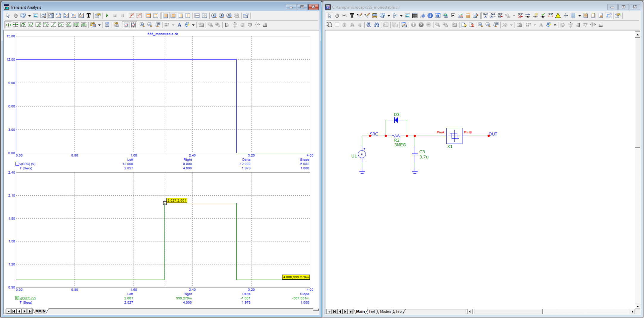The height and width of the screenshot is (318, 644).
Task: Click the v(OUT) (V) waveform label link
Action: pos(27,298)
